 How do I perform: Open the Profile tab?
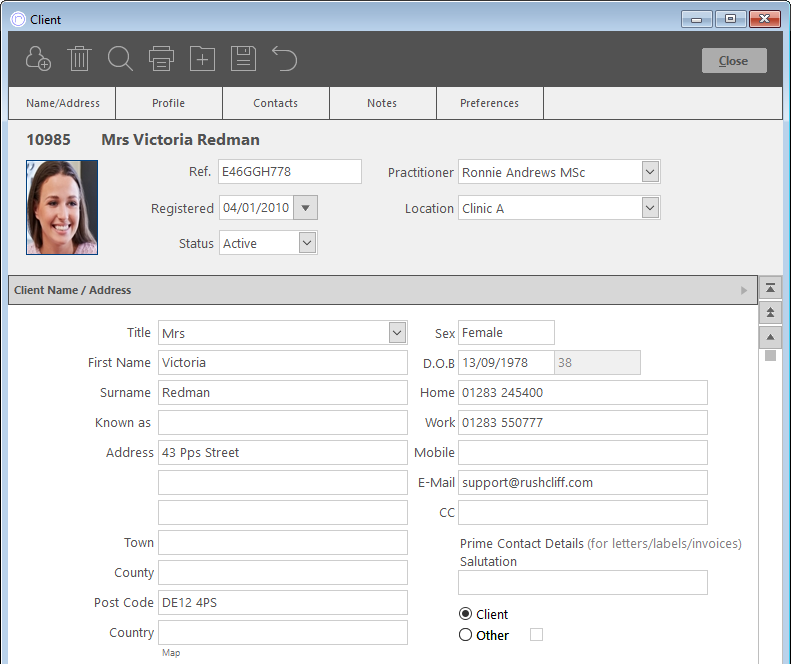(x=168, y=103)
